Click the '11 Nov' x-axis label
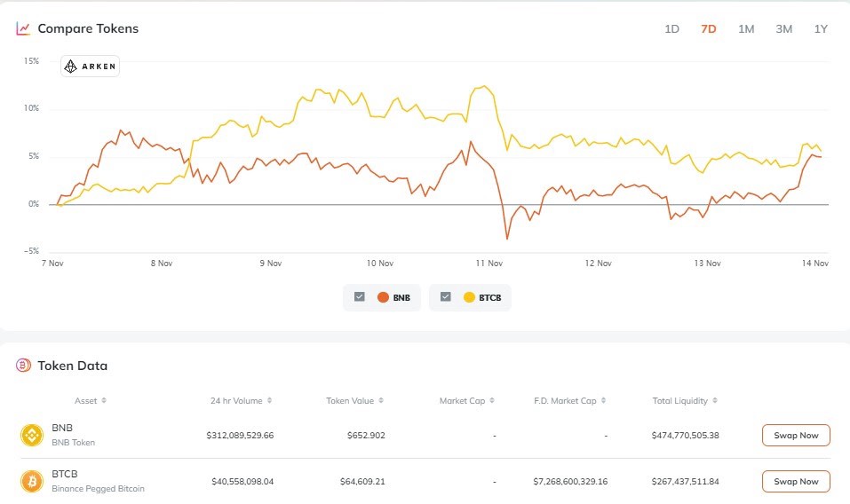The height and width of the screenshot is (504, 850). pyautogui.click(x=489, y=264)
